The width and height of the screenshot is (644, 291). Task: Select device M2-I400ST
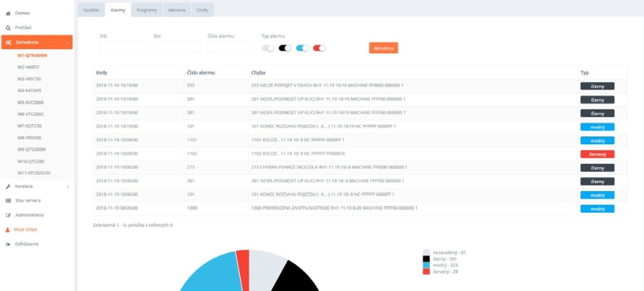(x=29, y=67)
